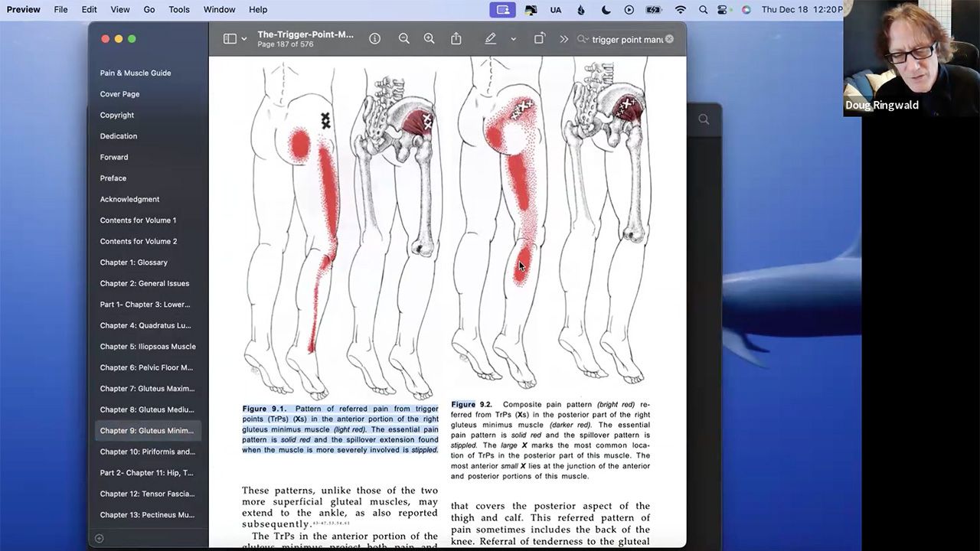
Task: Open the highlight color options chevron
Action: tap(513, 39)
